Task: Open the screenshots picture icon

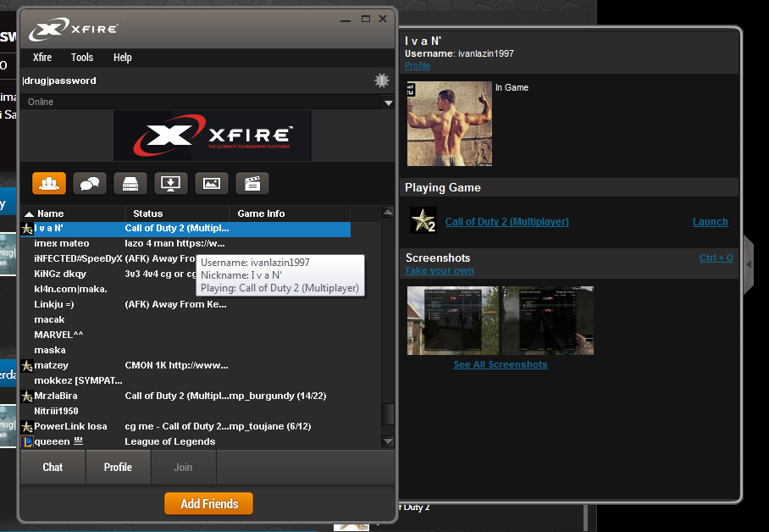Action: (x=212, y=183)
